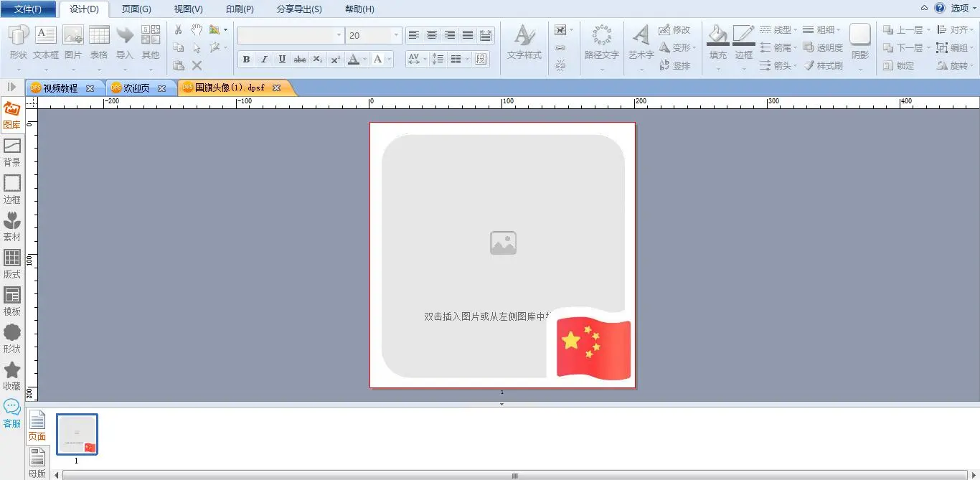This screenshot has height=480, width=980.
Task: Open 客服 customer service chat
Action: [11, 413]
